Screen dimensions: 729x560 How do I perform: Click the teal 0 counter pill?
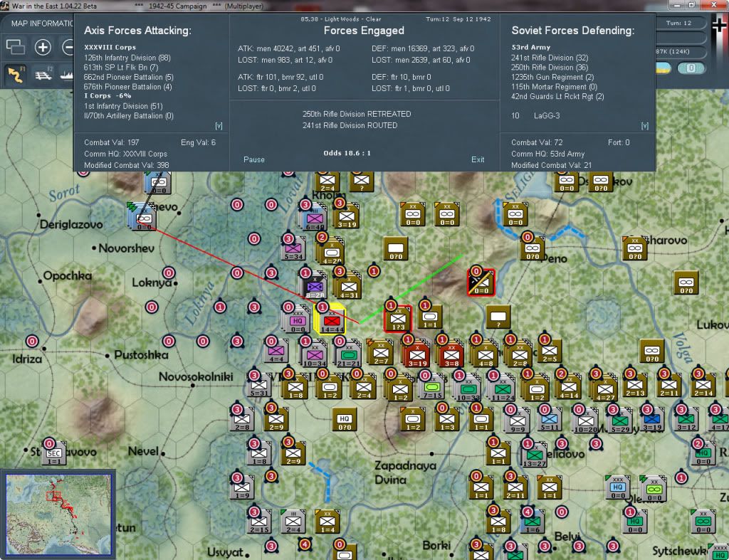click(x=691, y=68)
